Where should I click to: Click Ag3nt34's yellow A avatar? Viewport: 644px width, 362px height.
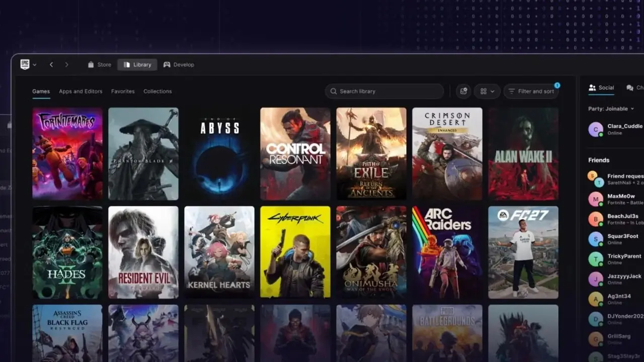(596, 300)
